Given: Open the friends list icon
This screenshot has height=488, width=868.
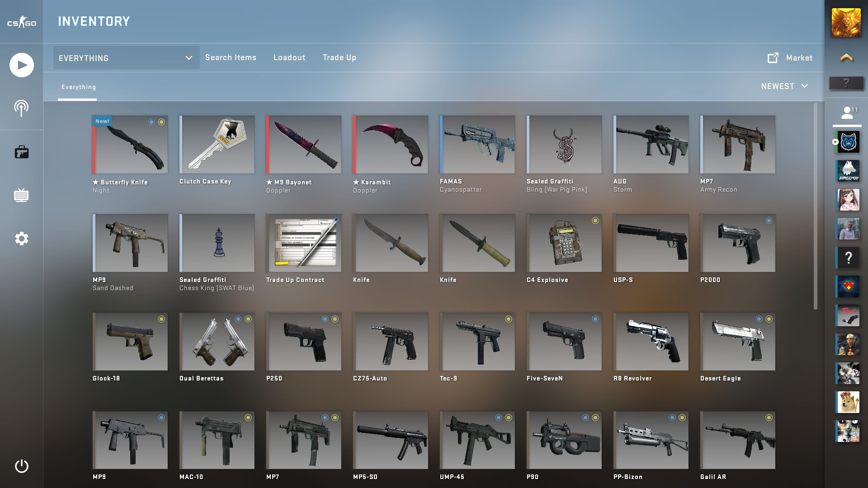Looking at the screenshot, I should [847, 113].
